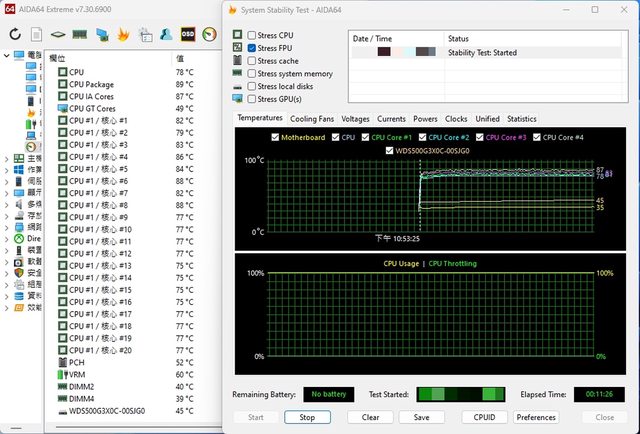Open the flame stability test toolbar icon
The height and width of the screenshot is (434, 640).
coord(124,34)
